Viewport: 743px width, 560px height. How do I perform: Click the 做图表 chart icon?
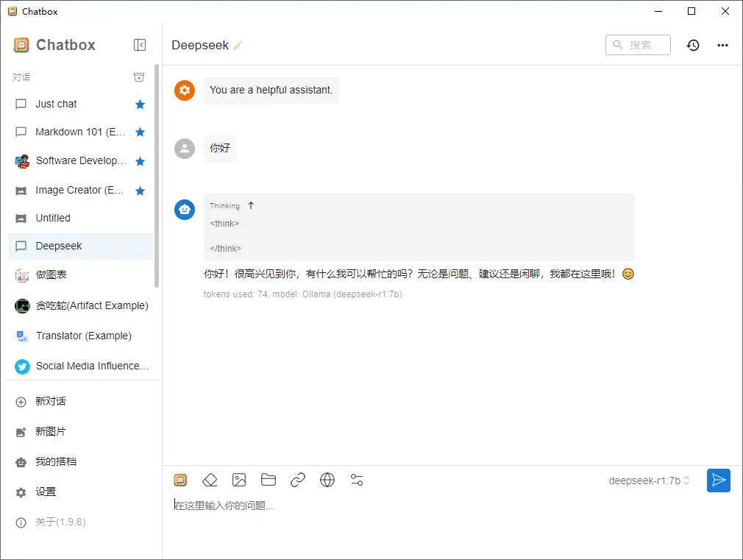tap(22, 275)
